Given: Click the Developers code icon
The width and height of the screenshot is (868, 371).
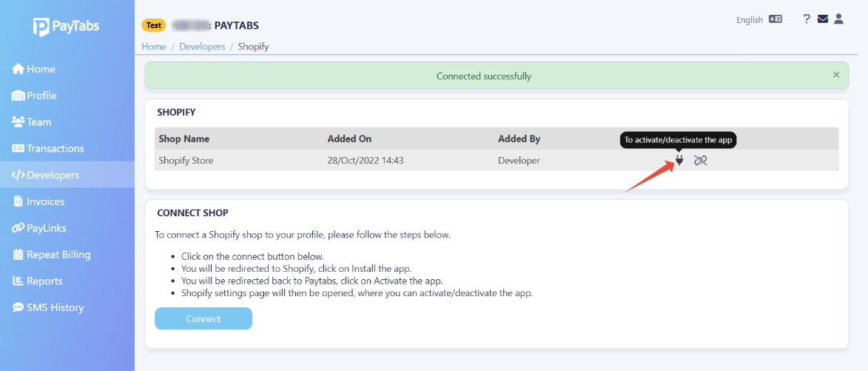Looking at the screenshot, I should [18, 175].
